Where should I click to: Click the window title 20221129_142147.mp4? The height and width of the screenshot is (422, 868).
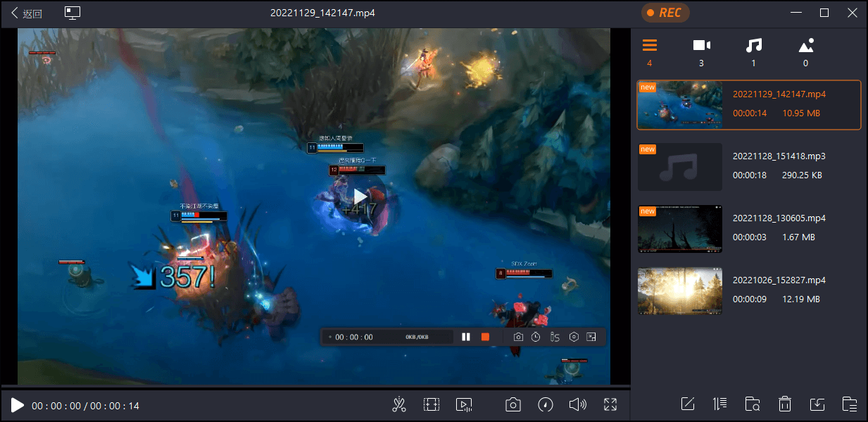(322, 13)
